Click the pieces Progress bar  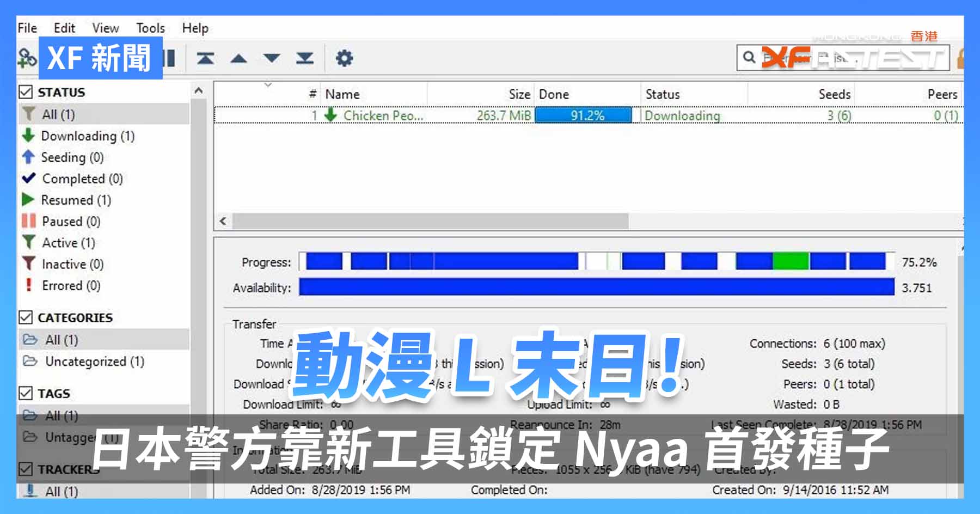(x=597, y=261)
